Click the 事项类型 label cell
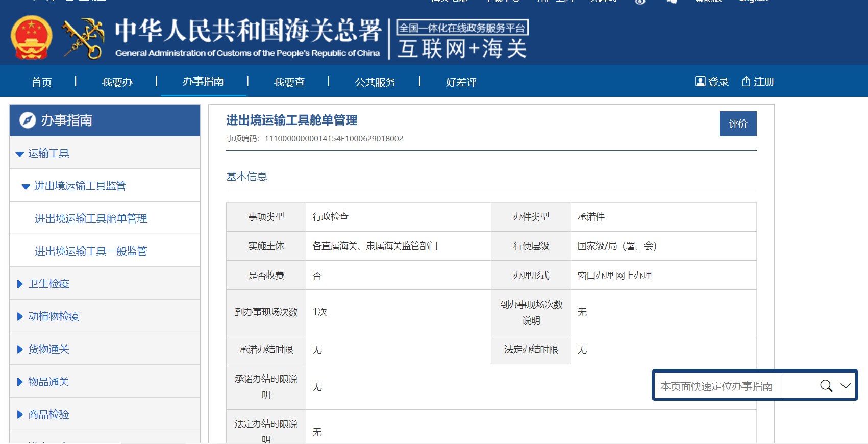This screenshot has width=868, height=444. (266, 217)
